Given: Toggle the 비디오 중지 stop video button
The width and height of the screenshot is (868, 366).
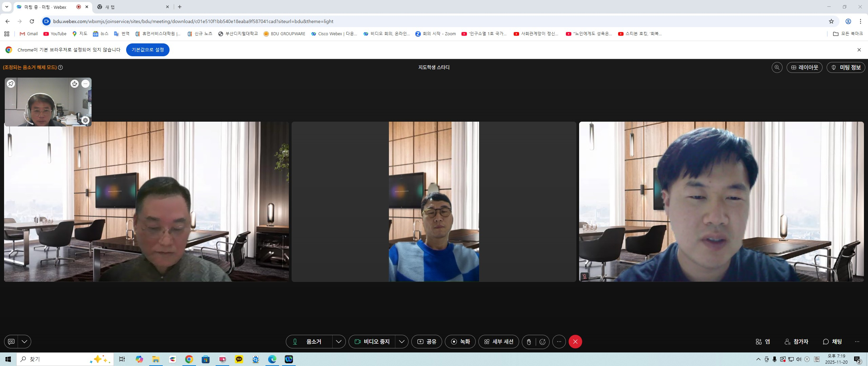Looking at the screenshot, I should 372,342.
